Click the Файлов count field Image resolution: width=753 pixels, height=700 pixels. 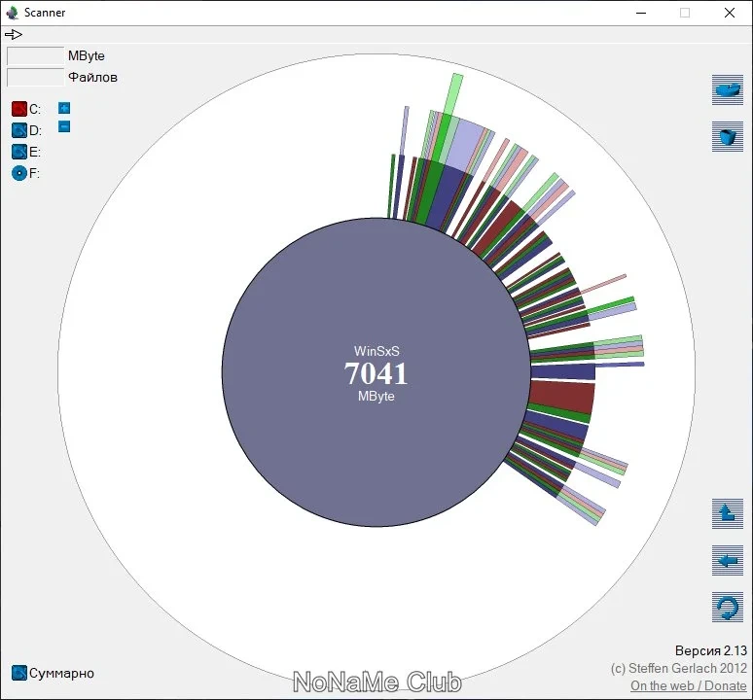click(36, 77)
